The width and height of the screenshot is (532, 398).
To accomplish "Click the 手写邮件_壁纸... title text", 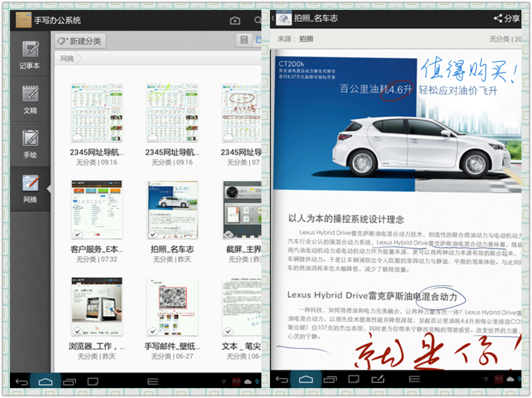I will pyautogui.click(x=172, y=346).
